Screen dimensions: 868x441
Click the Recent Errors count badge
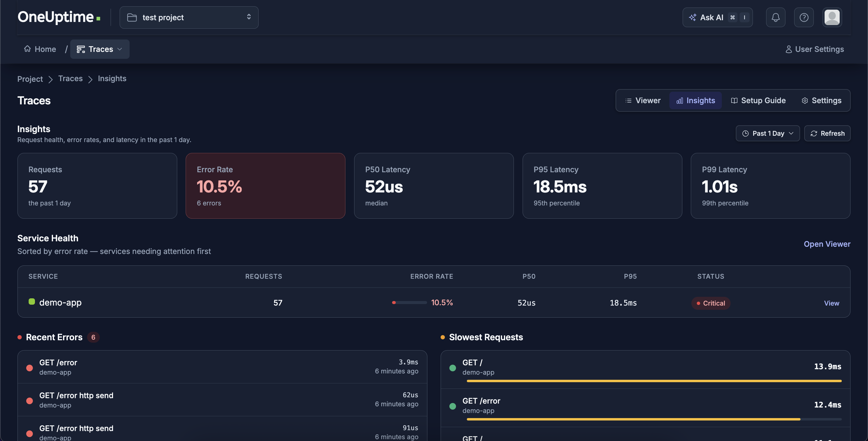tap(93, 337)
